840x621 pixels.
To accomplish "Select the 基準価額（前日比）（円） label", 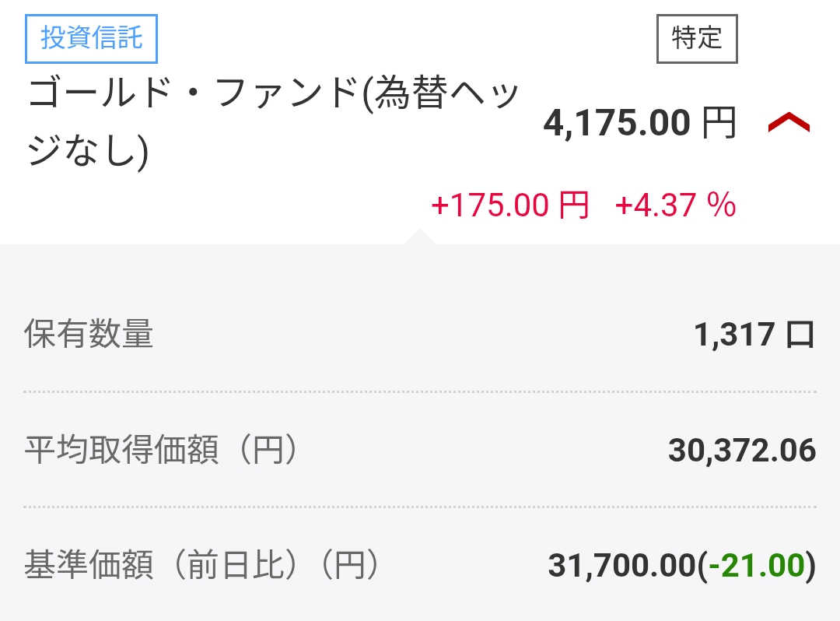I will 202,565.
